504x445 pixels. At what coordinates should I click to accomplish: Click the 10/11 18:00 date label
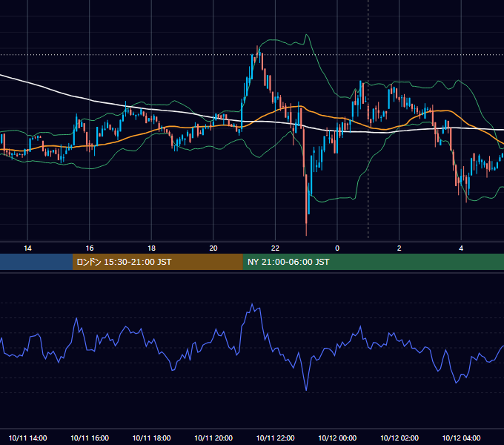pyautogui.click(x=151, y=438)
